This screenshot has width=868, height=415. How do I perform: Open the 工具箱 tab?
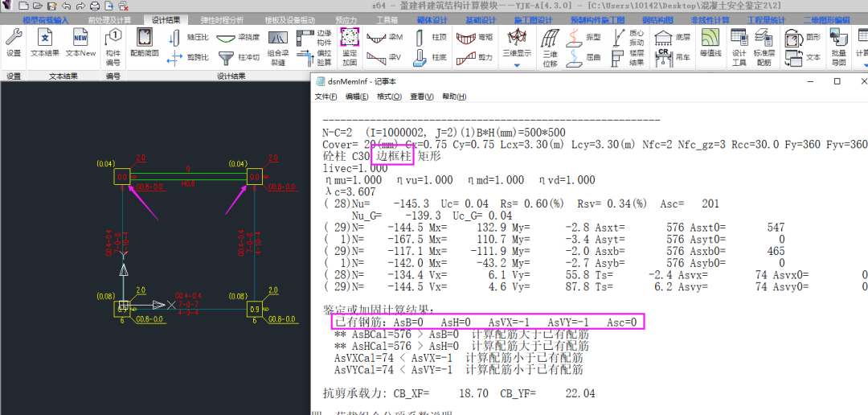[x=387, y=20]
